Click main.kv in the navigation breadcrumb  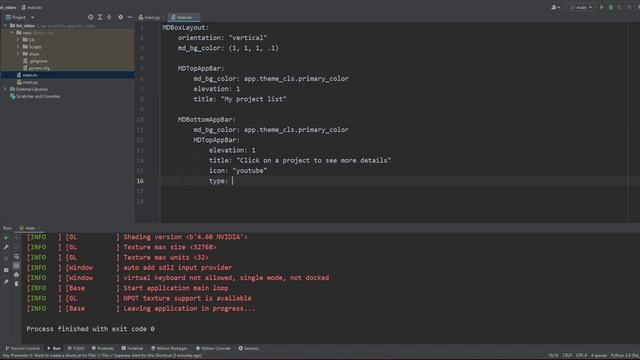(x=32, y=7)
